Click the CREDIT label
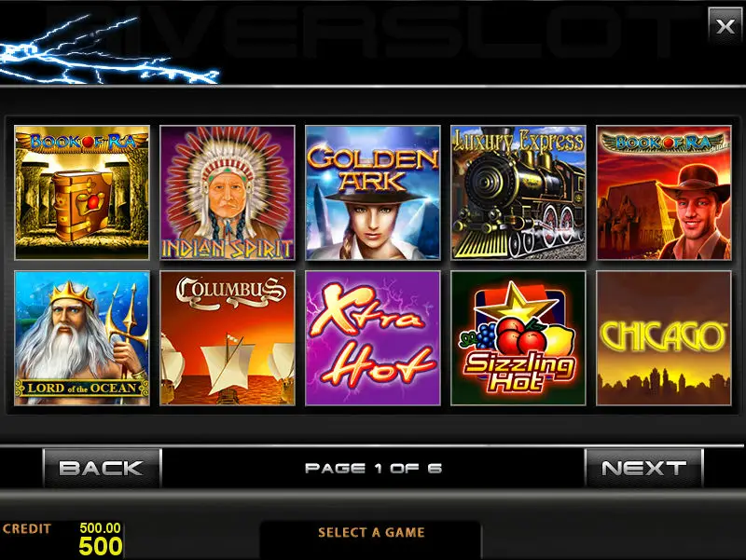Viewport: 746px width, 560px height. click(27, 528)
